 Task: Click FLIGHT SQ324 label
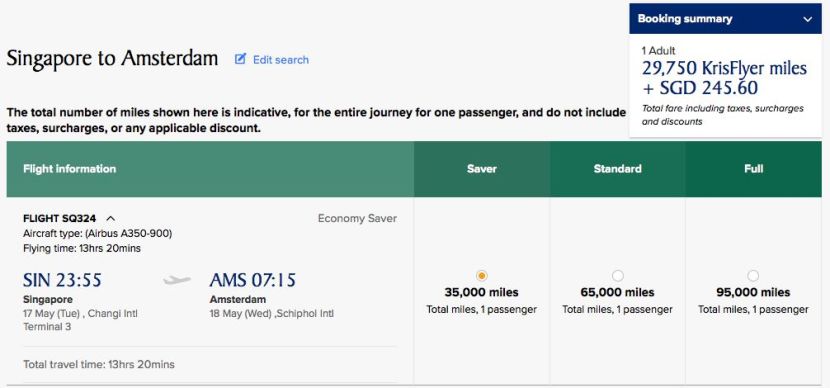tap(60, 218)
